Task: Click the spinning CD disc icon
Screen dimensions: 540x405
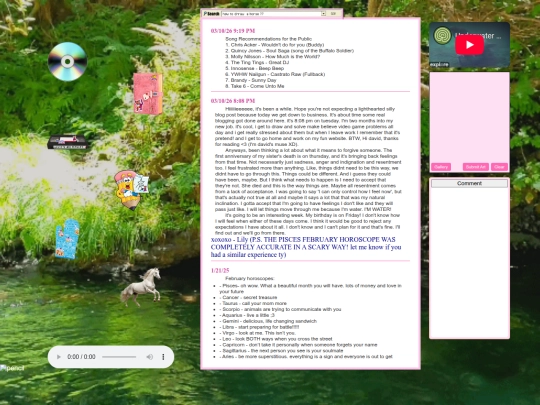Action: click(x=68, y=62)
